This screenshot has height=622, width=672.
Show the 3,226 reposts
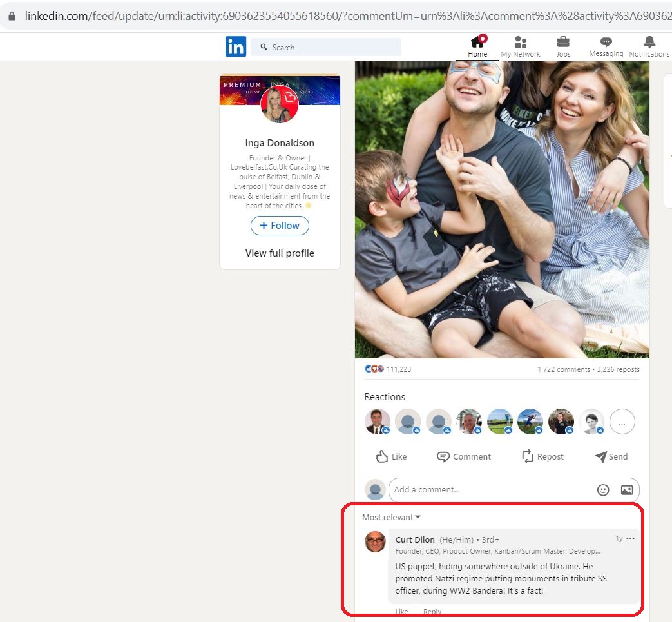pos(618,369)
